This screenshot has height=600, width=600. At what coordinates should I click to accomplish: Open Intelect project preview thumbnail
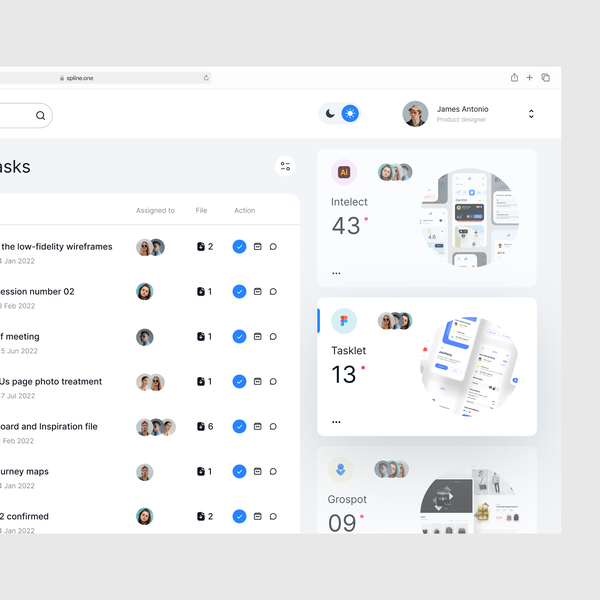click(470, 218)
